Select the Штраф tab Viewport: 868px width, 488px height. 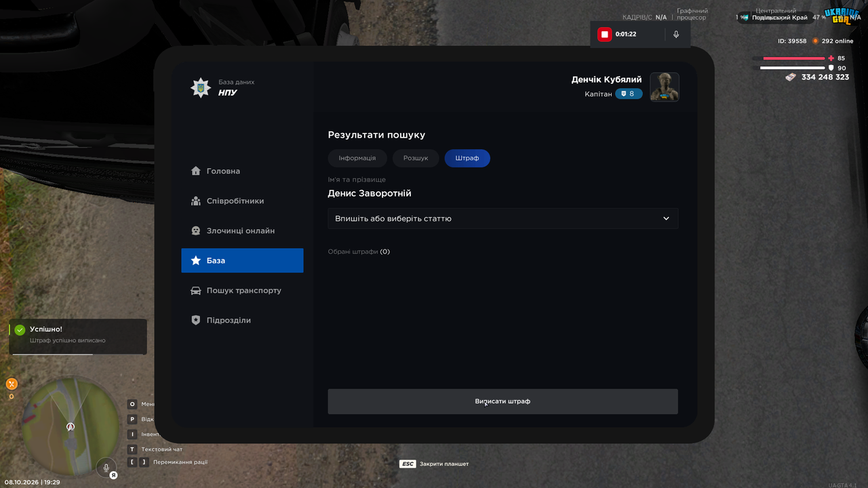click(x=467, y=158)
